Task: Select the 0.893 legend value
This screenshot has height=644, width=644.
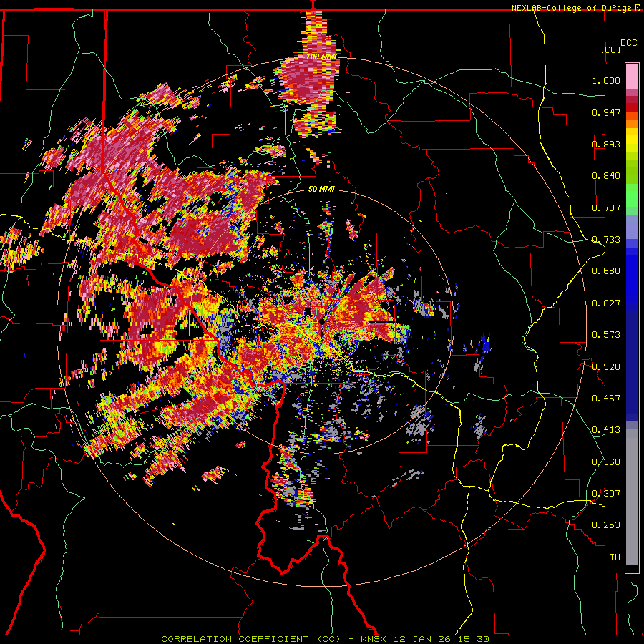Action: [x=606, y=144]
